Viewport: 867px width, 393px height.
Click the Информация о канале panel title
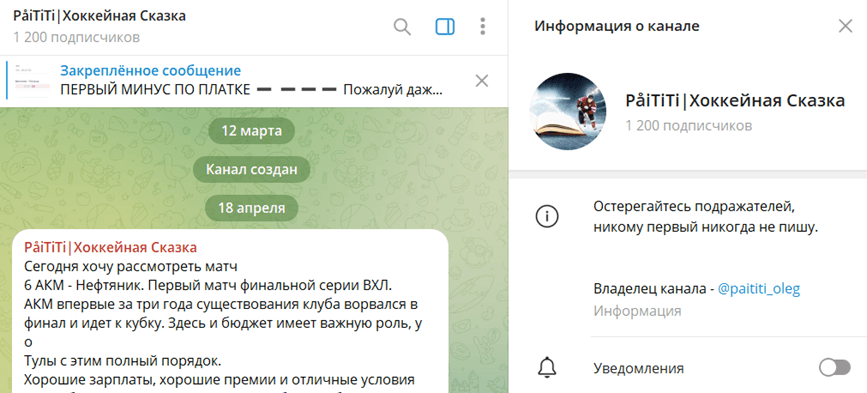pyautogui.click(x=617, y=26)
